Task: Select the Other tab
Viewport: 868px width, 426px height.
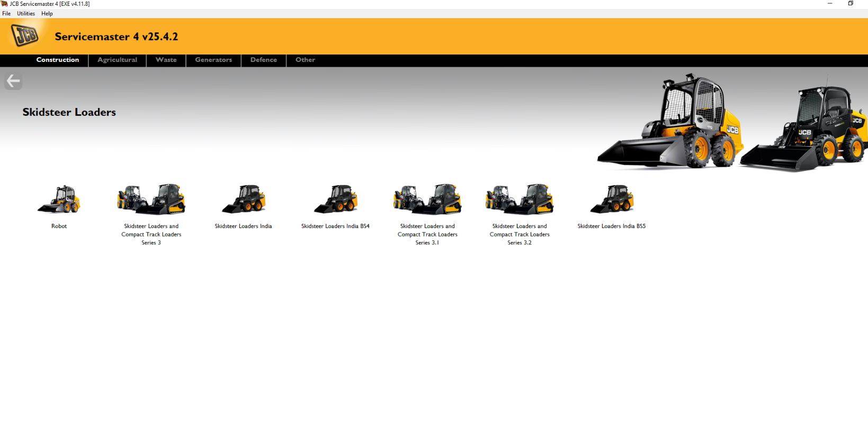Action: pos(305,60)
